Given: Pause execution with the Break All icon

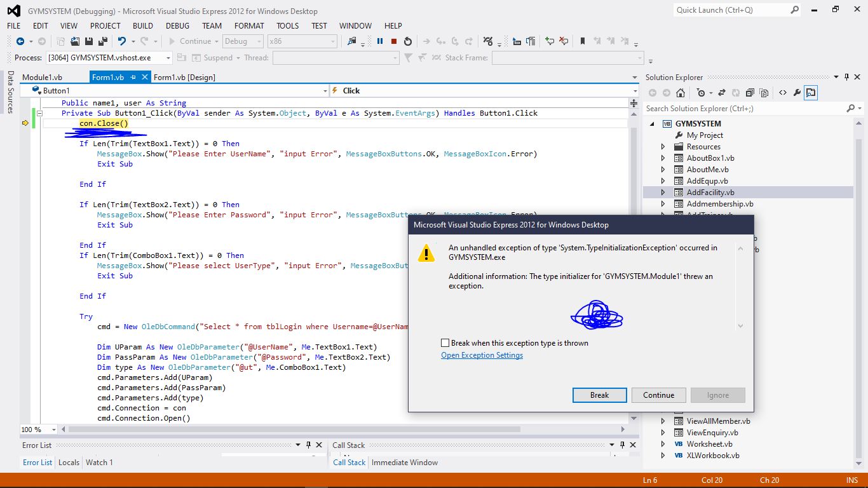Looking at the screenshot, I should coord(380,41).
